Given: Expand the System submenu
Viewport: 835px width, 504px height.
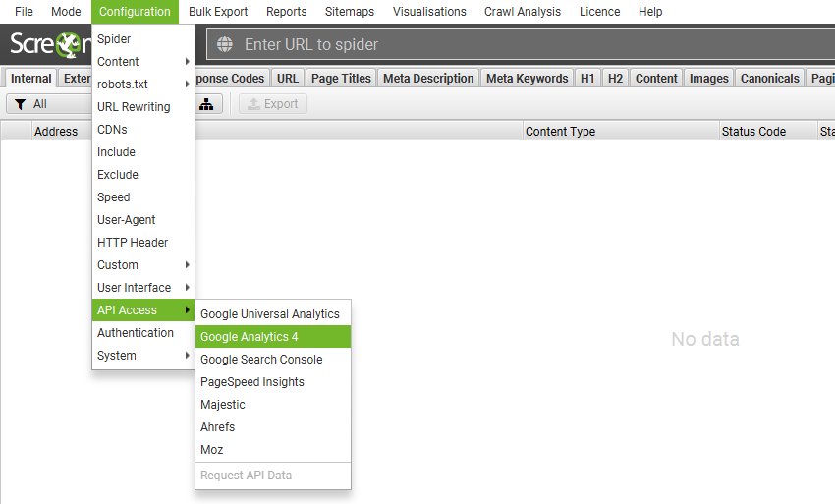Looking at the screenshot, I should click(143, 356).
